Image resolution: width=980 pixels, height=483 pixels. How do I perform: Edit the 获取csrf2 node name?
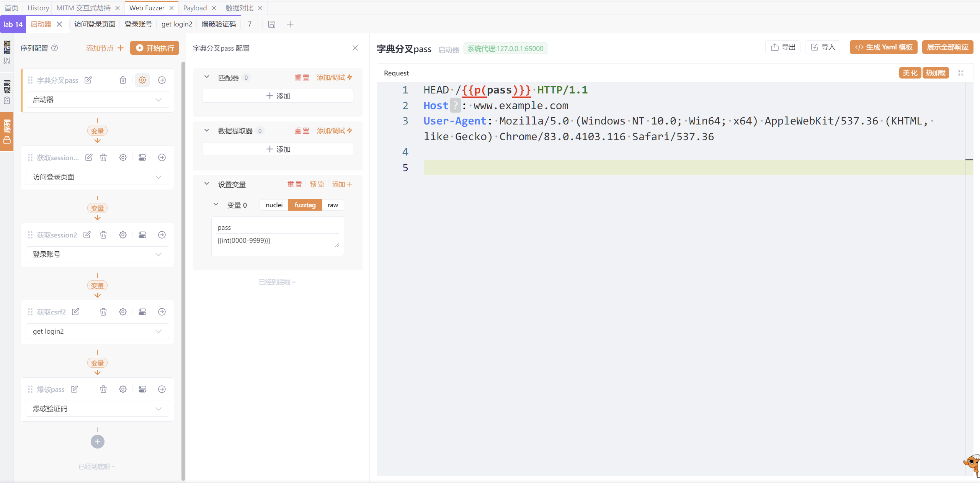point(75,312)
